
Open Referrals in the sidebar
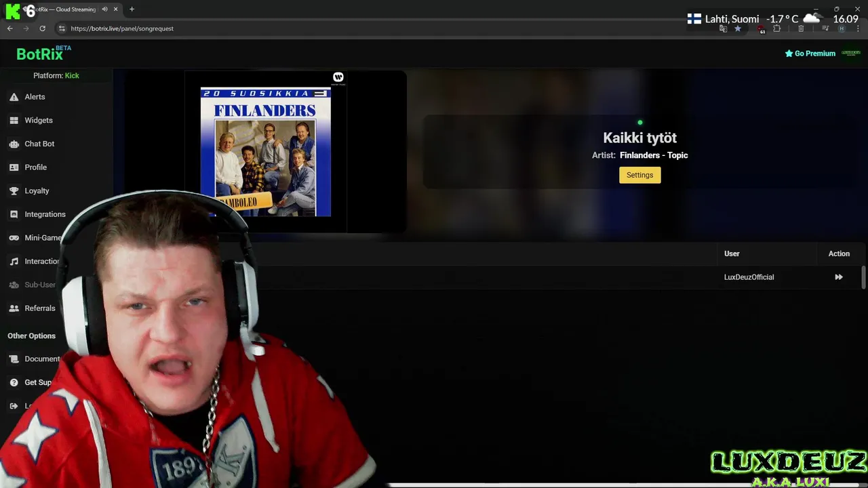click(x=40, y=308)
